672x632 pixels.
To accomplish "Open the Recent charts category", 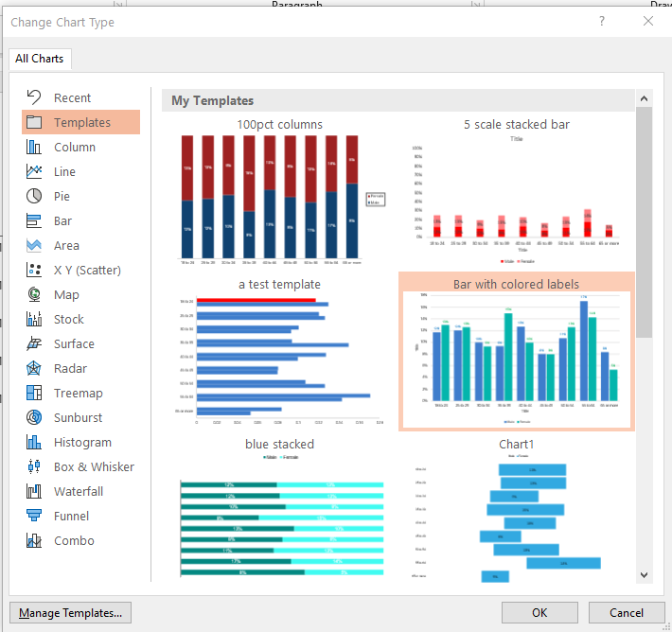I will (72, 98).
